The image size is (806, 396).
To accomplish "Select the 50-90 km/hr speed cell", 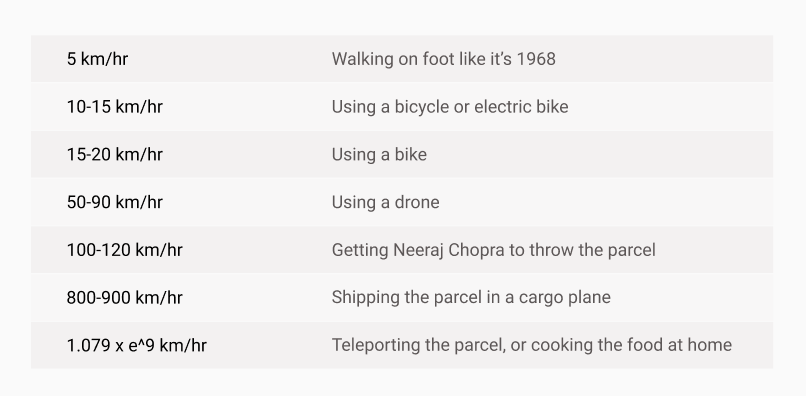I will (115, 202).
